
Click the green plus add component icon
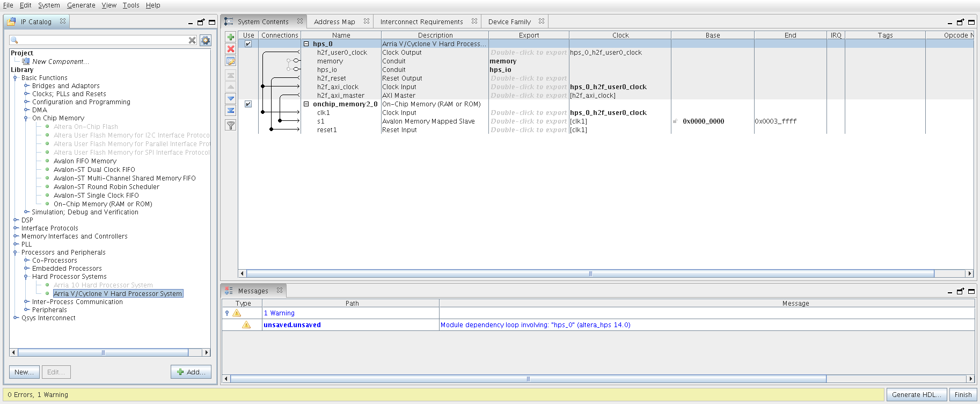pos(231,37)
